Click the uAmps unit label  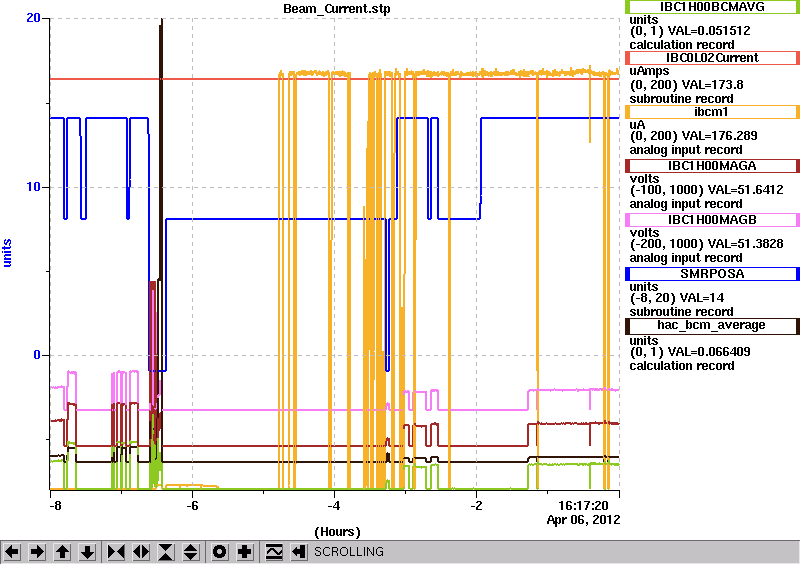(x=649, y=71)
